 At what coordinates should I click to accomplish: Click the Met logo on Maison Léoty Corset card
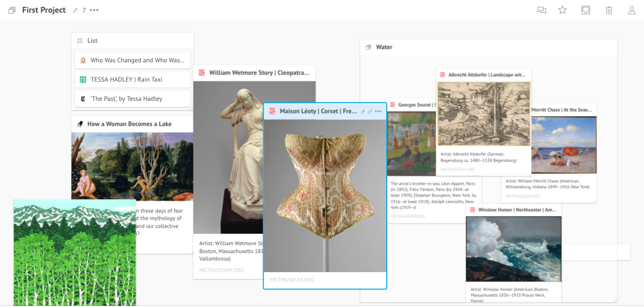[273, 111]
